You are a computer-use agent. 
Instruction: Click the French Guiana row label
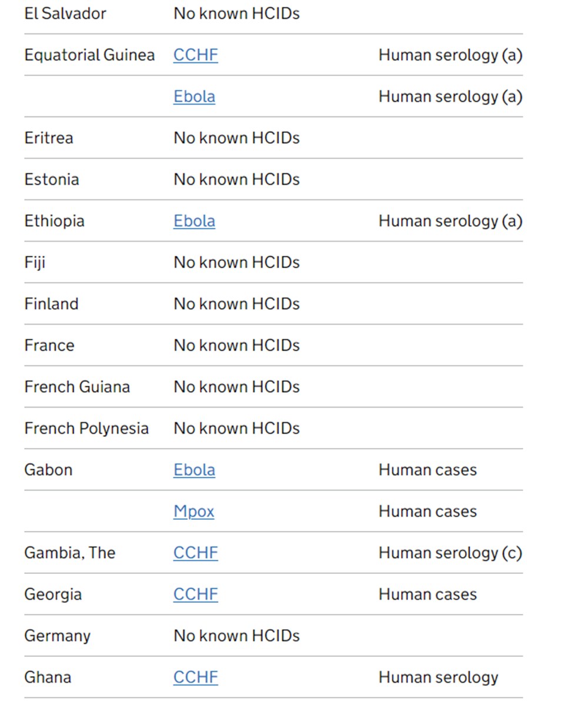(x=77, y=387)
